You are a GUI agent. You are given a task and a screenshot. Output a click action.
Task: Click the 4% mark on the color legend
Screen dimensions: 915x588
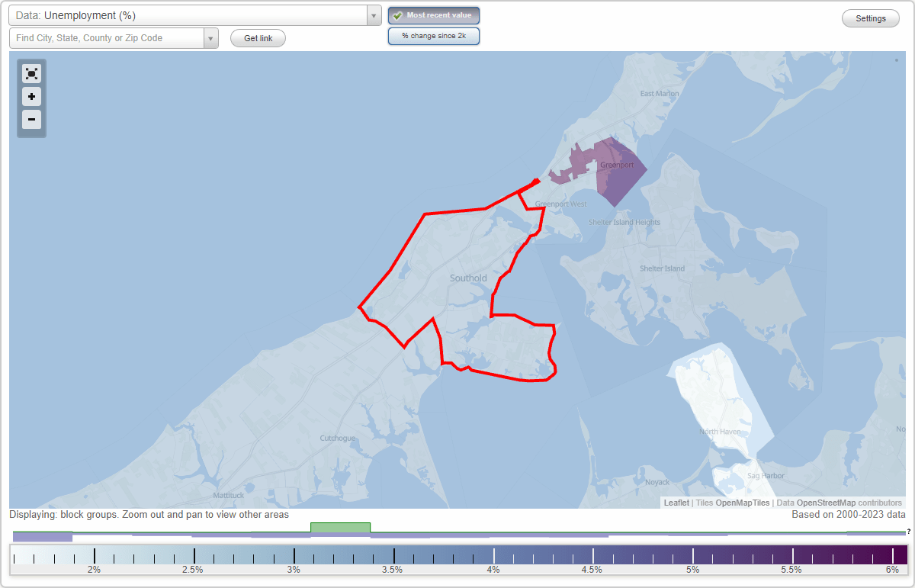[494, 557]
